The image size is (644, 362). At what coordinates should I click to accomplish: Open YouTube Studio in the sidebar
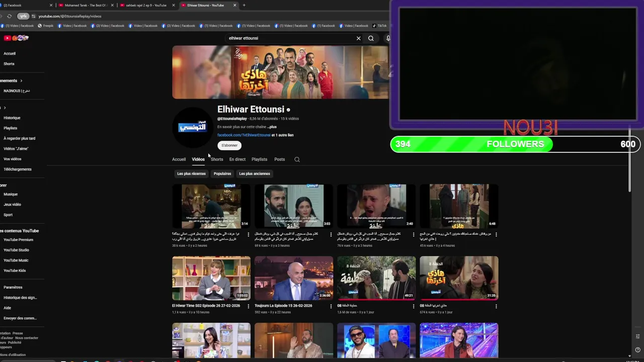click(16, 250)
